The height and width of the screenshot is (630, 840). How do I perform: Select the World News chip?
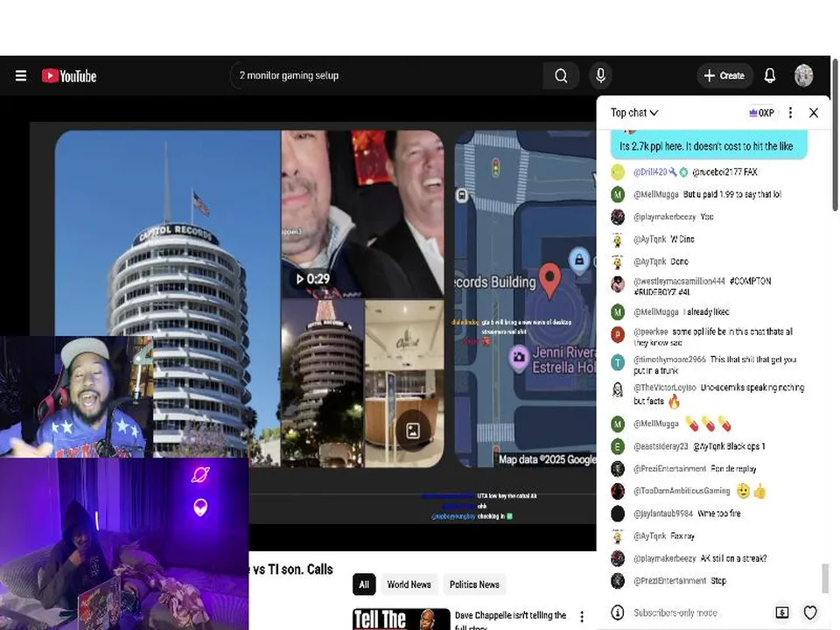pyautogui.click(x=409, y=584)
